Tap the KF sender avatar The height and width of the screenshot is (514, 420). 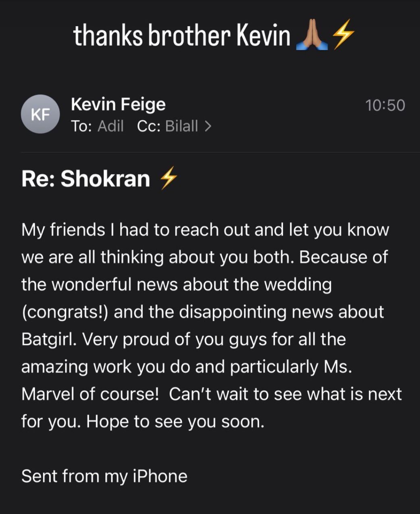pos(40,114)
